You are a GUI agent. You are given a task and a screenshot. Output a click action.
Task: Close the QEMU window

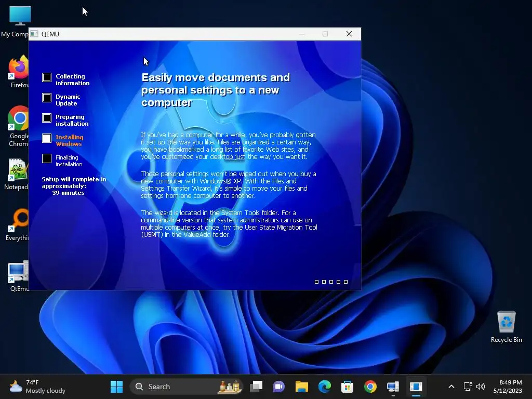(x=349, y=34)
